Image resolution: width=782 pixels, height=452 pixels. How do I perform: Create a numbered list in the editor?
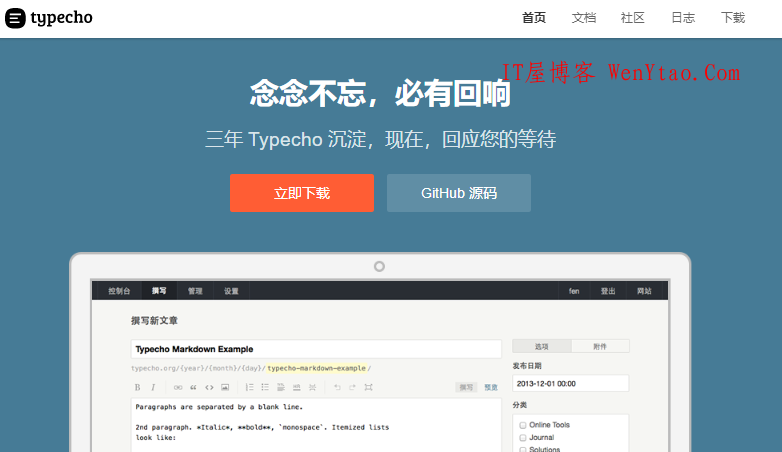tap(249, 387)
